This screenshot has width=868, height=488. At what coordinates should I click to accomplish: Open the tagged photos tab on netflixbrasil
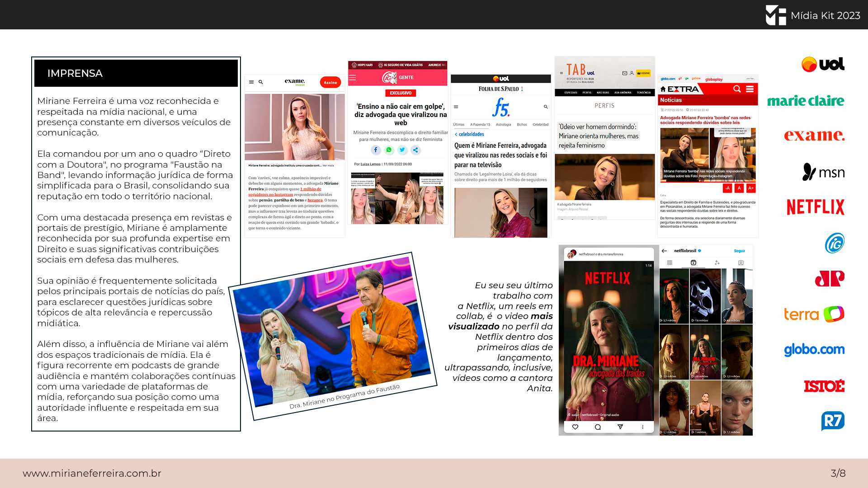point(741,263)
